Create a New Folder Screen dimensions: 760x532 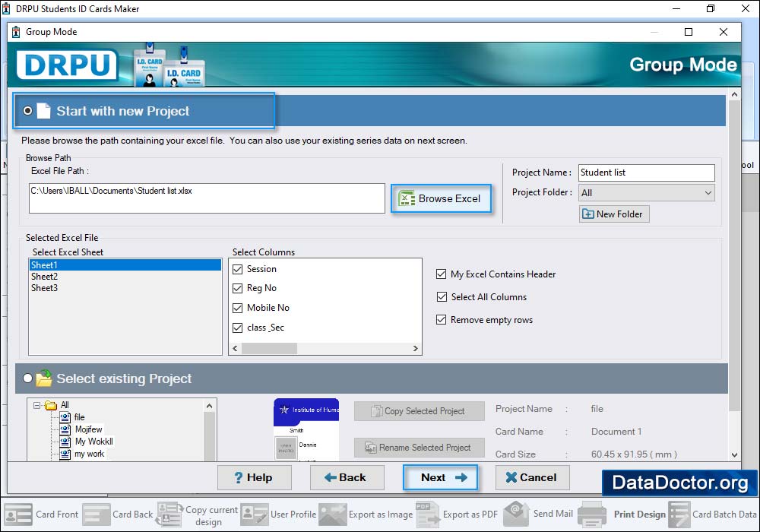tap(613, 214)
